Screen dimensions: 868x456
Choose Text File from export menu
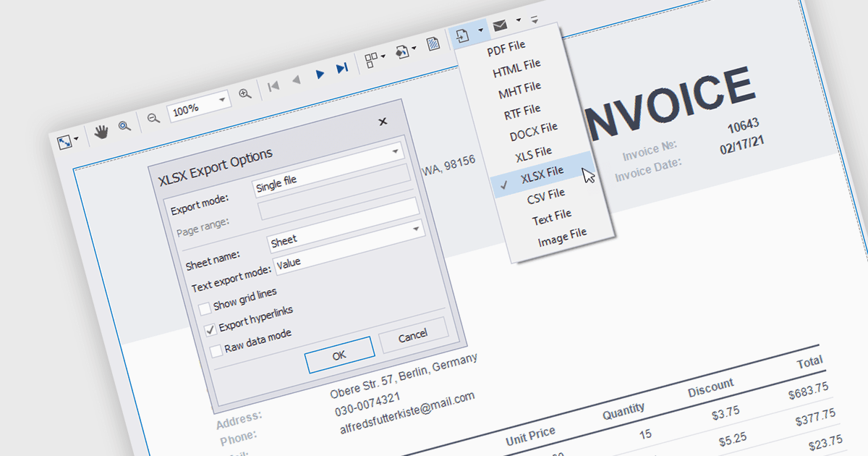click(x=552, y=216)
